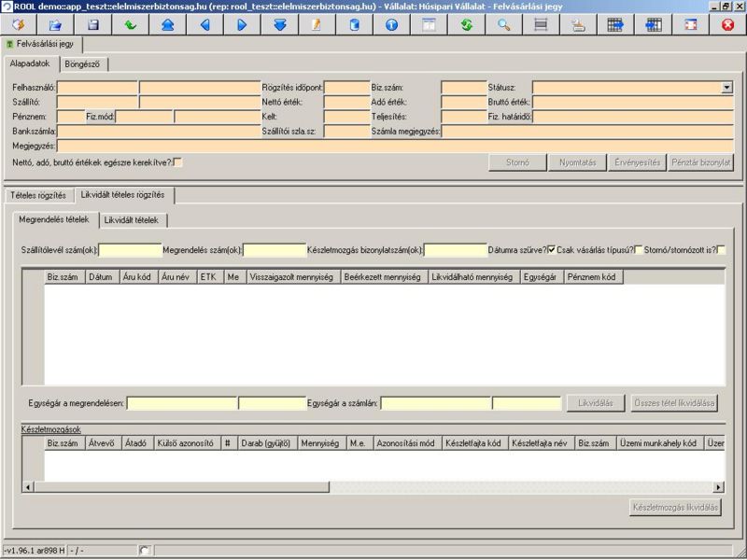The height and width of the screenshot is (560, 747).
Task: Click the red X toolbar icon
Action: [727, 24]
